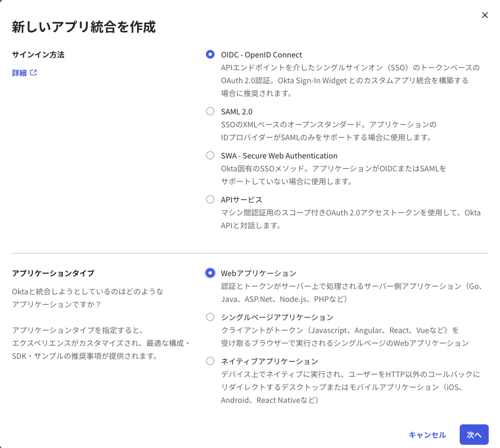Select Webアプリケーション application type
Screen dimensions: 500x448
210,273
